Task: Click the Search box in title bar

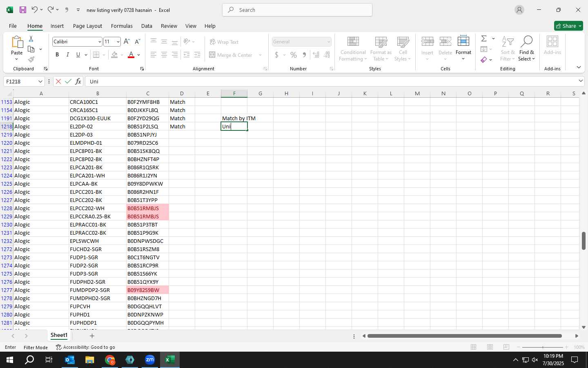Action: [297, 10]
